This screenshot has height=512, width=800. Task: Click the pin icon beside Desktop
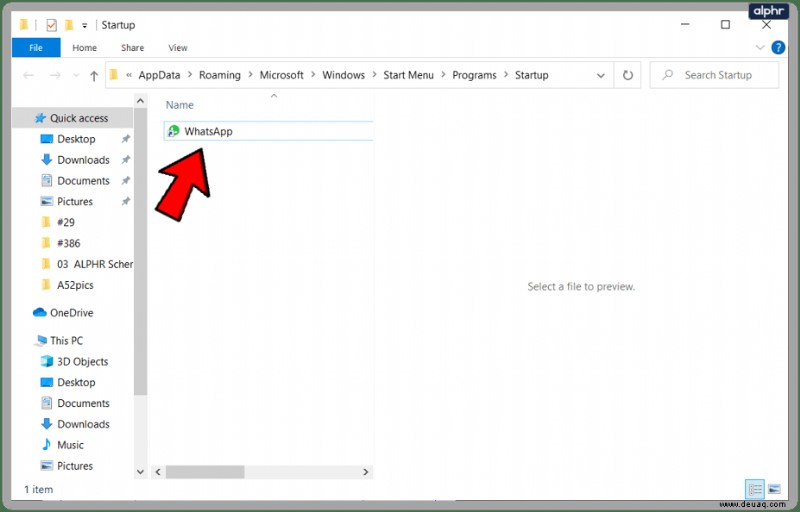click(x=126, y=139)
